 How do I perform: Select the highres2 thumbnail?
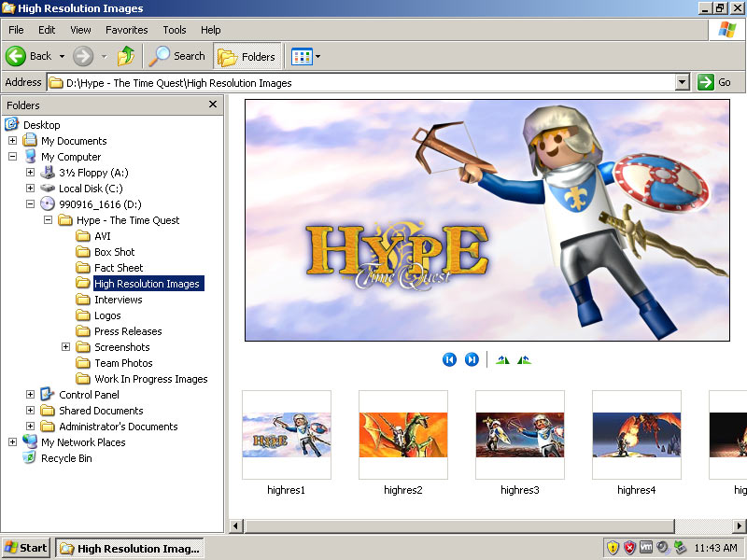[x=403, y=435]
